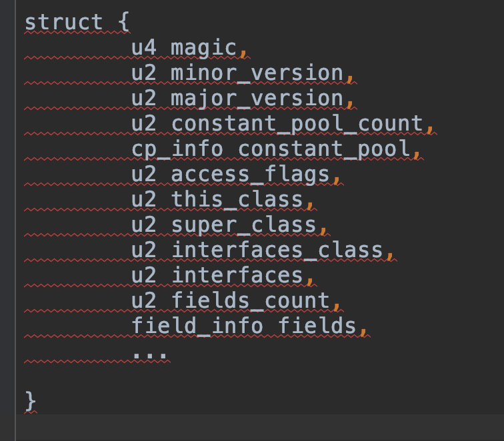Screen dimensions: 504x441
Task: Click the u2 before fields_count
Action: 144,300
